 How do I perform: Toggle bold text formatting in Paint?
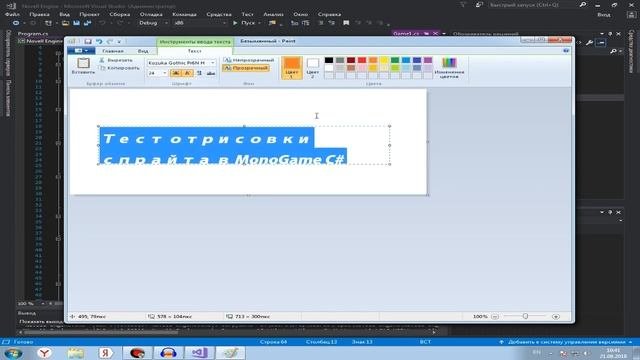(x=176, y=73)
